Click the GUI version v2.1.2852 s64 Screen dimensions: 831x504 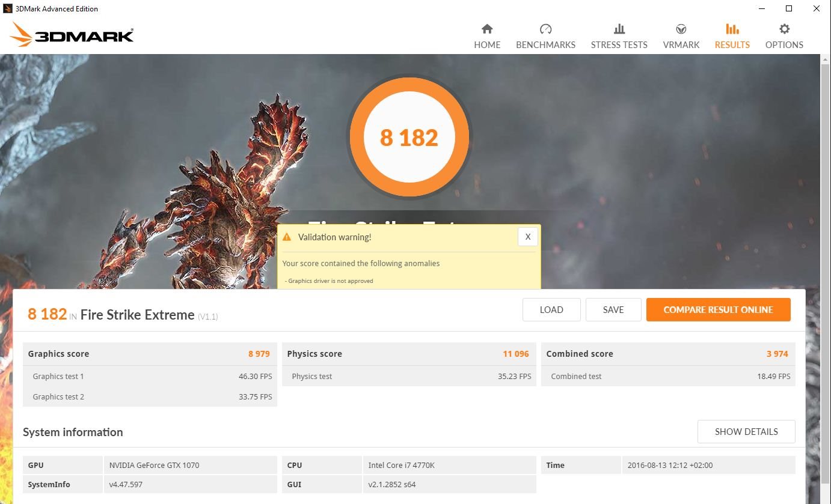(x=392, y=484)
